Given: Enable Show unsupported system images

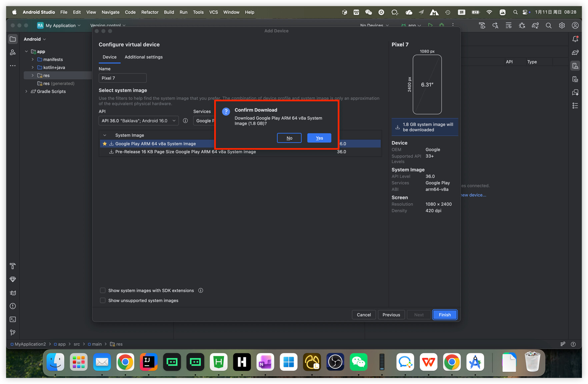Looking at the screenshot, I should pos(103,300).
